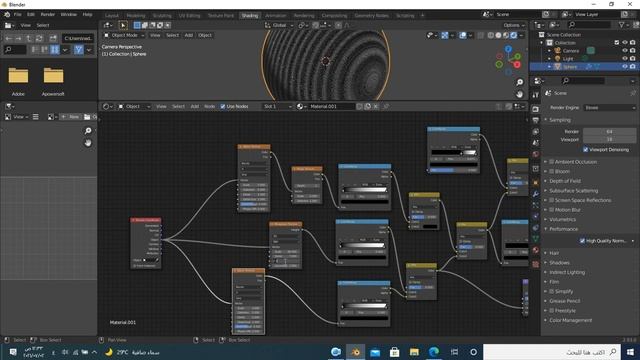Open the Blender logo app menu
This screenshot has width=640, height=360.
7,14
